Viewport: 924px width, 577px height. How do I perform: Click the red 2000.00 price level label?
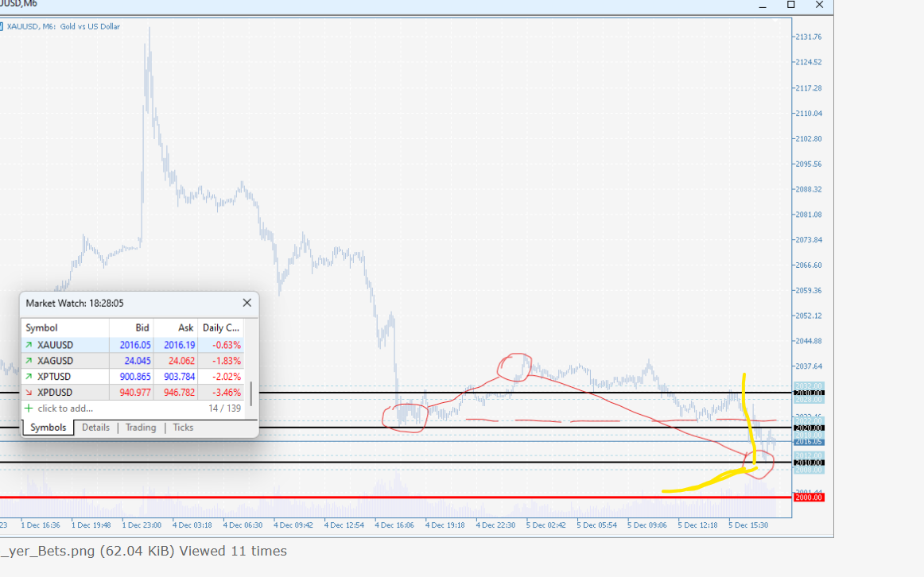[809, 498]
